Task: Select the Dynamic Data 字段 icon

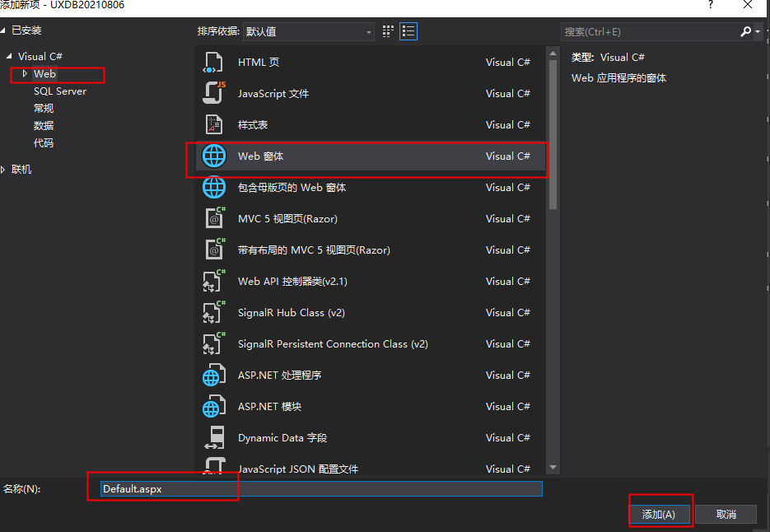Action: pyautogui.click(x=214, y=438)
